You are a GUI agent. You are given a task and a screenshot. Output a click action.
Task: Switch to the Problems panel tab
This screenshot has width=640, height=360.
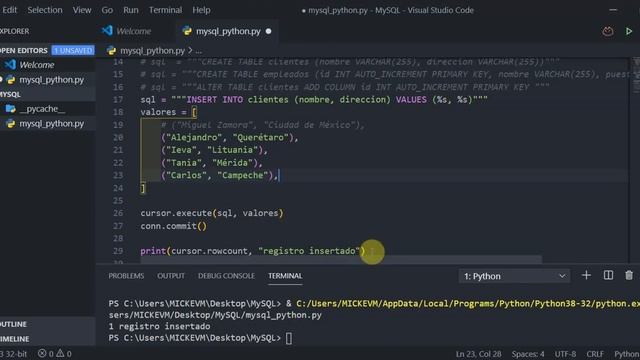tap(126, 276)
